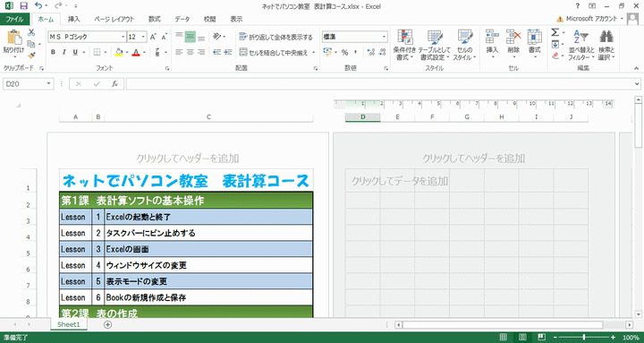Click the Name Box showing D20
Image resolution: width=644 pixels, height=343 pixels.
coord(29,84)
